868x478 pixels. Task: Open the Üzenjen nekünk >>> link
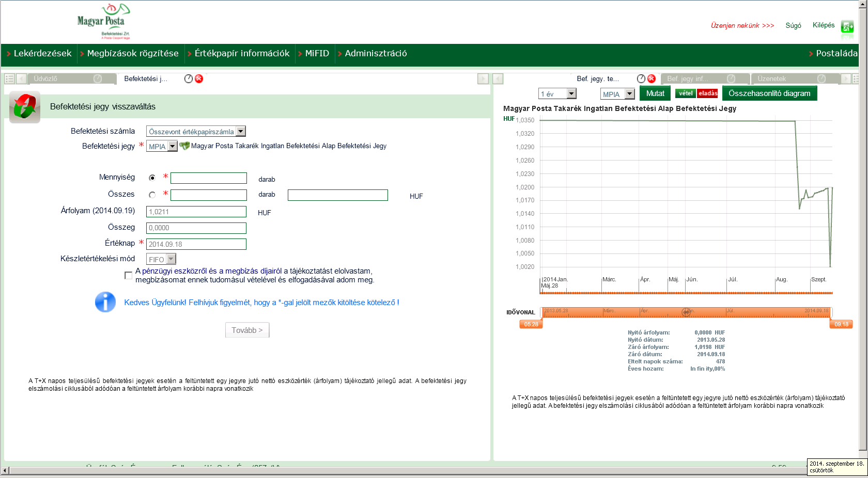coord(742,25)
